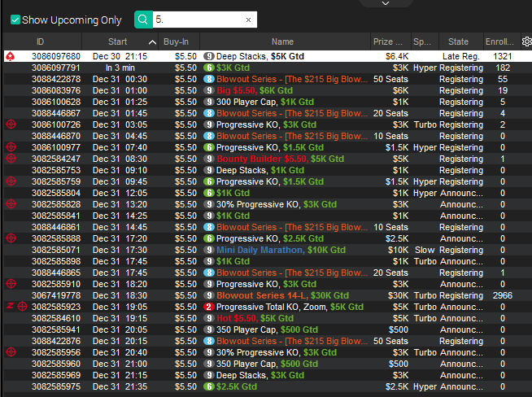
Task: Click the blue 8-max badge on Dec 31 20:15 row
Action: pos(209,341)
